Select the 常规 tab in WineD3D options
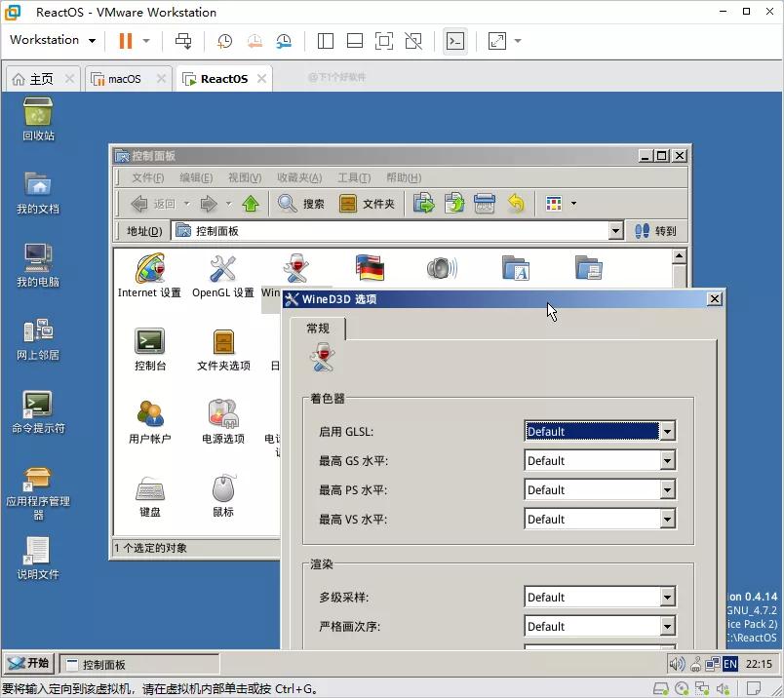The height and width of the screenshot is (698, 784). (x=318, y=329)
